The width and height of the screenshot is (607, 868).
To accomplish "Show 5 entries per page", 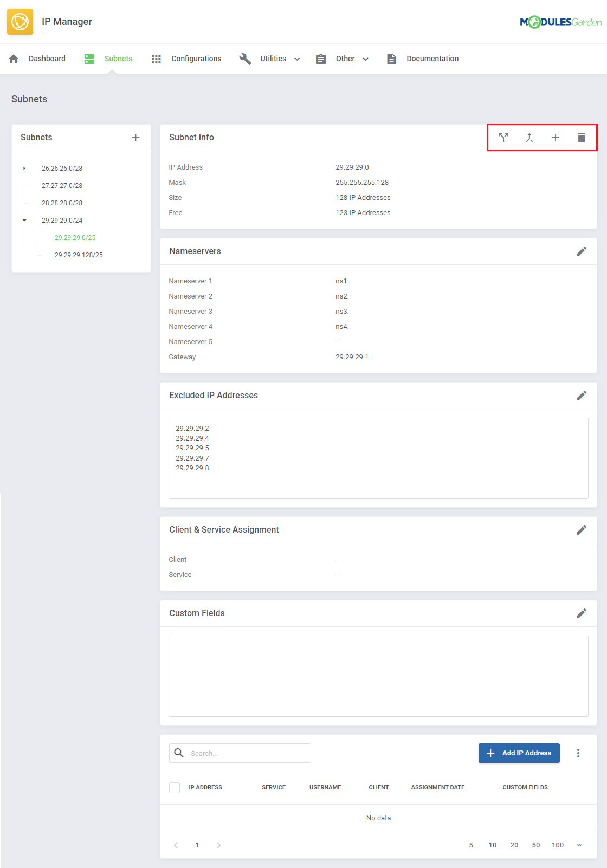I will coord(471,845).
